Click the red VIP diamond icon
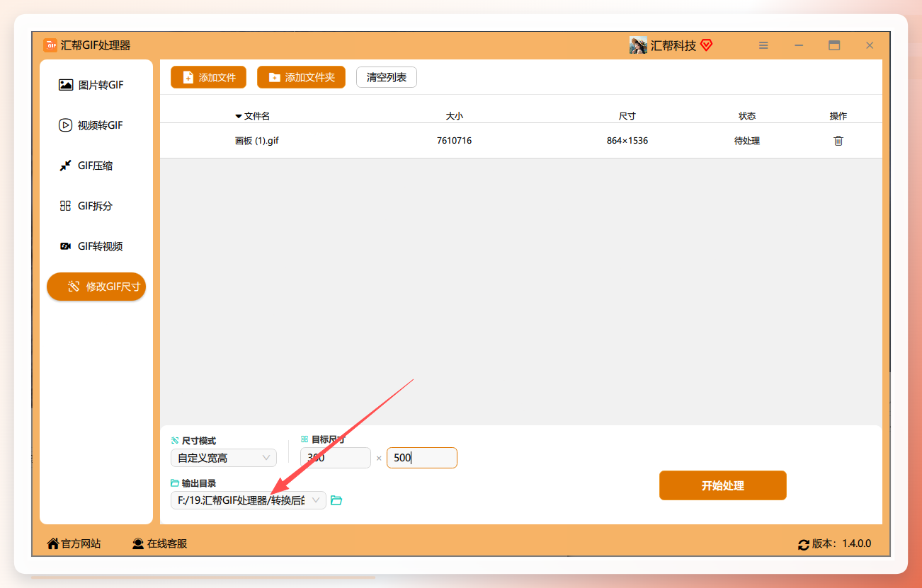Screen dimensions: 922x588 (x=706, y=45)
